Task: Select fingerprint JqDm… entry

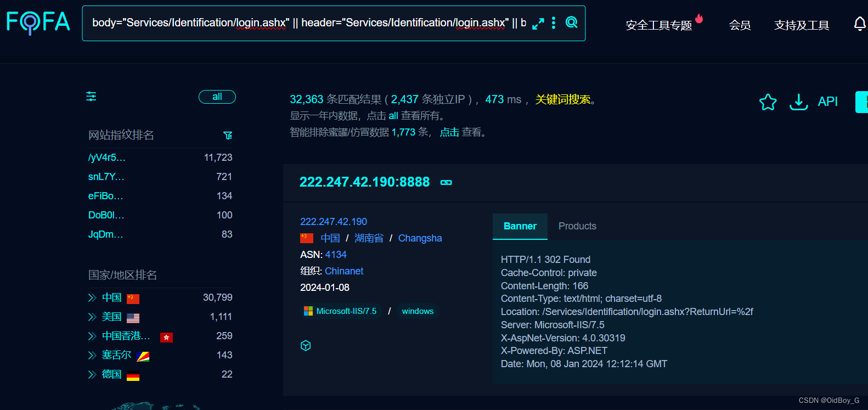Action: pyautogui.click(x=106, y=234)
